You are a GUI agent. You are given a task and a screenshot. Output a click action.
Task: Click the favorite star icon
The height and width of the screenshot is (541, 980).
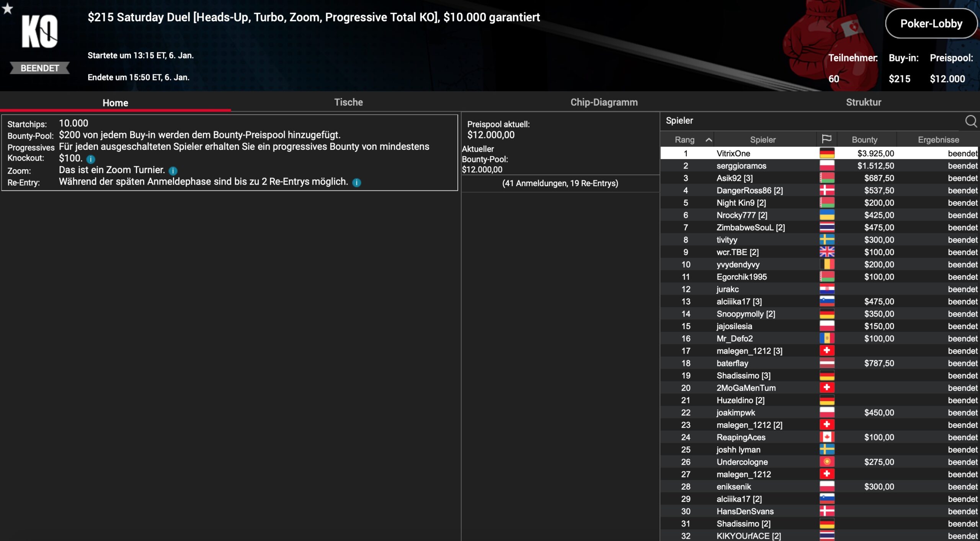[x=7, y=8]
